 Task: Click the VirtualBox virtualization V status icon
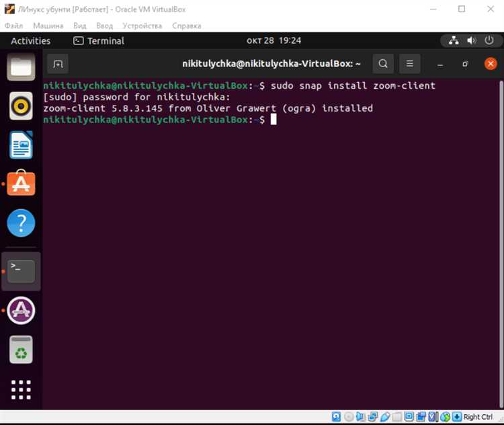[433, 417]
